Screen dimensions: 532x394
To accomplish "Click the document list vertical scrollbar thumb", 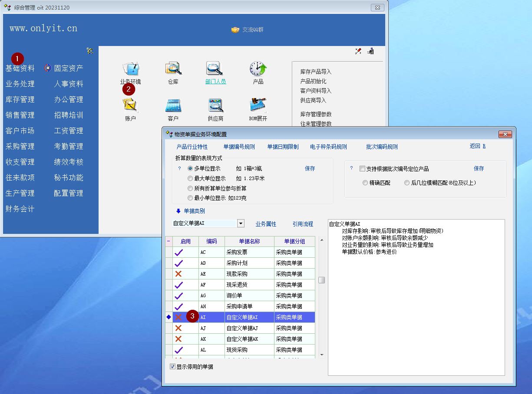I will coord(321,280).
